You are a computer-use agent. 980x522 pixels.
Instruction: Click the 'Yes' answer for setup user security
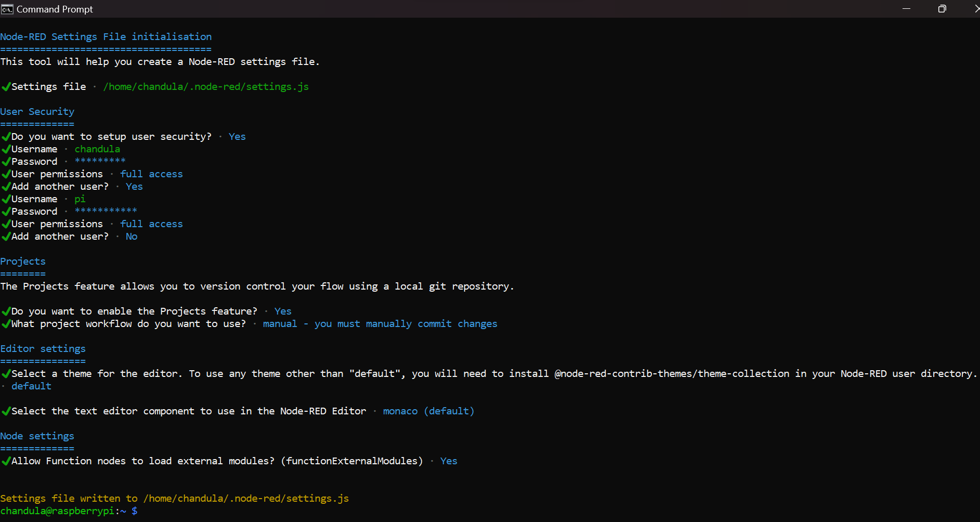click(237, 136)
